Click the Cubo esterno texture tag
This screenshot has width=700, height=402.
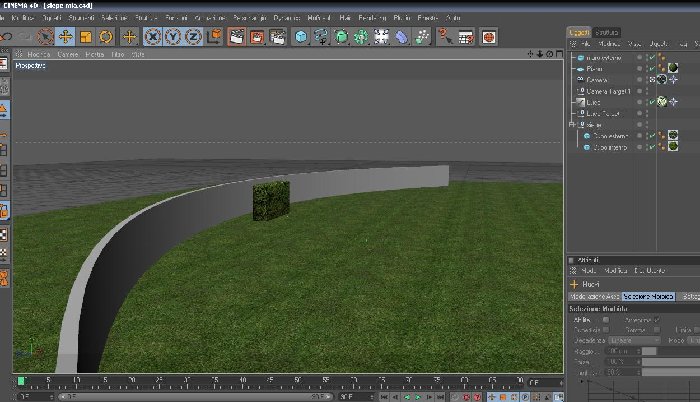(673, 135)
